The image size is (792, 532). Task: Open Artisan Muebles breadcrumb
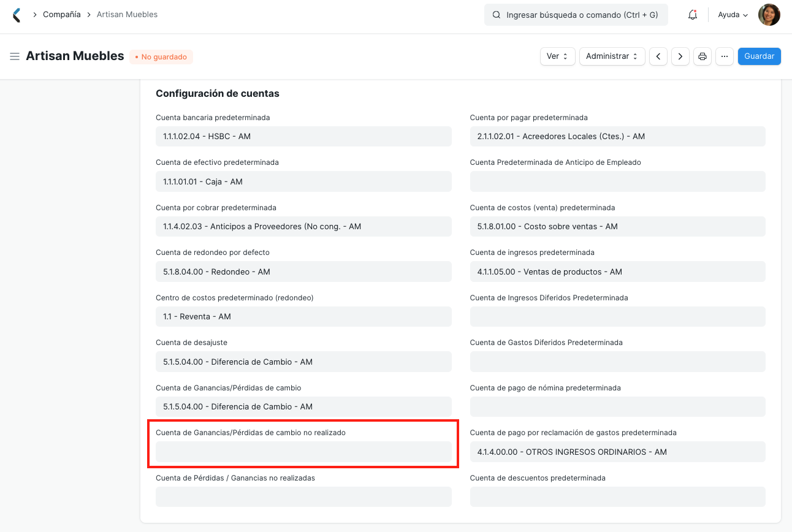pyautogui.click(x=127, y=15)
